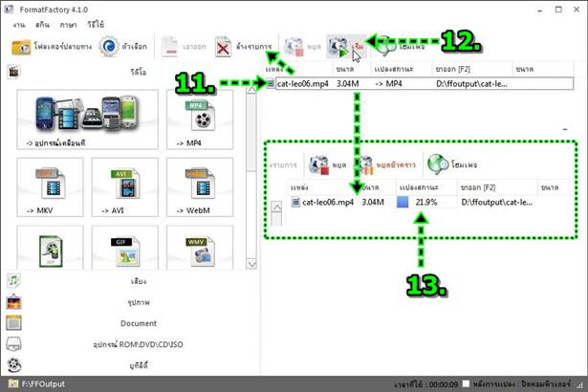Open the ภาษา menu

[x=68, y=25]
